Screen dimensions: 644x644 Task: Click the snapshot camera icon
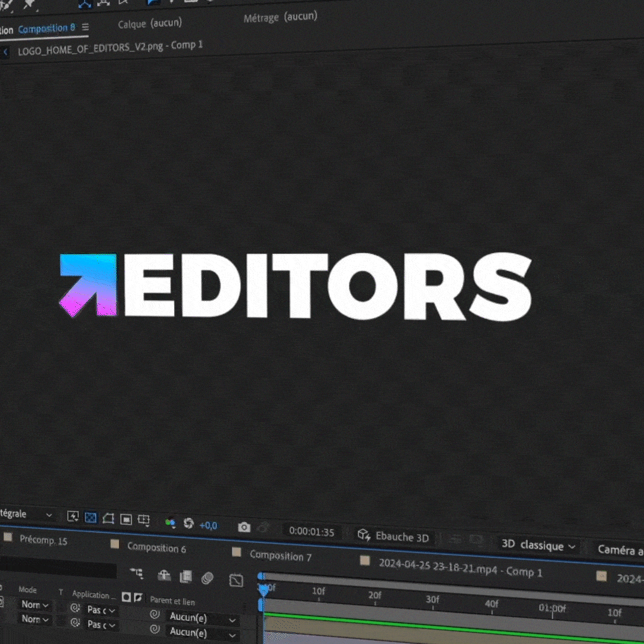coord(244,527)
